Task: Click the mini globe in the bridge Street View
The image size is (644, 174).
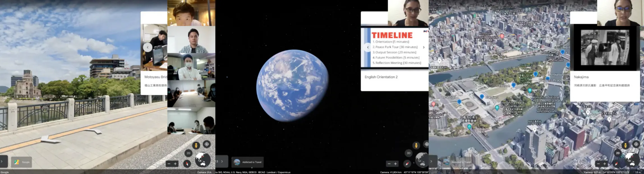Action: click(203, 160)
